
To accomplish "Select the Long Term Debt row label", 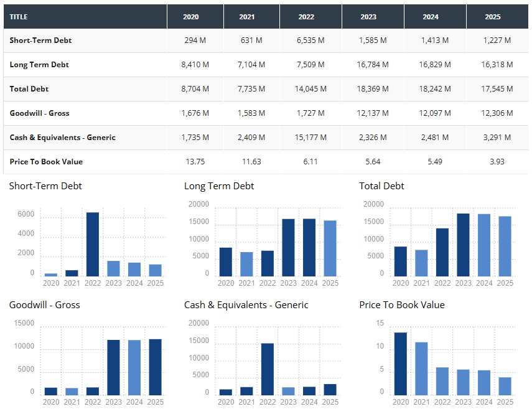I will (39, 65).
